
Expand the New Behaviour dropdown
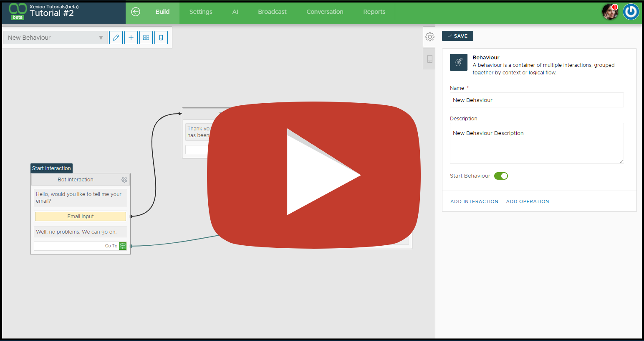pos(55,38)
